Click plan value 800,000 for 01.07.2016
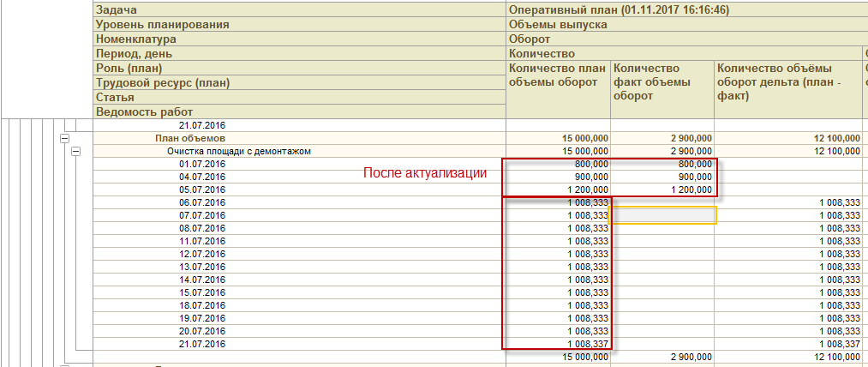The image size is (868, 367). (x=592, y=164)
